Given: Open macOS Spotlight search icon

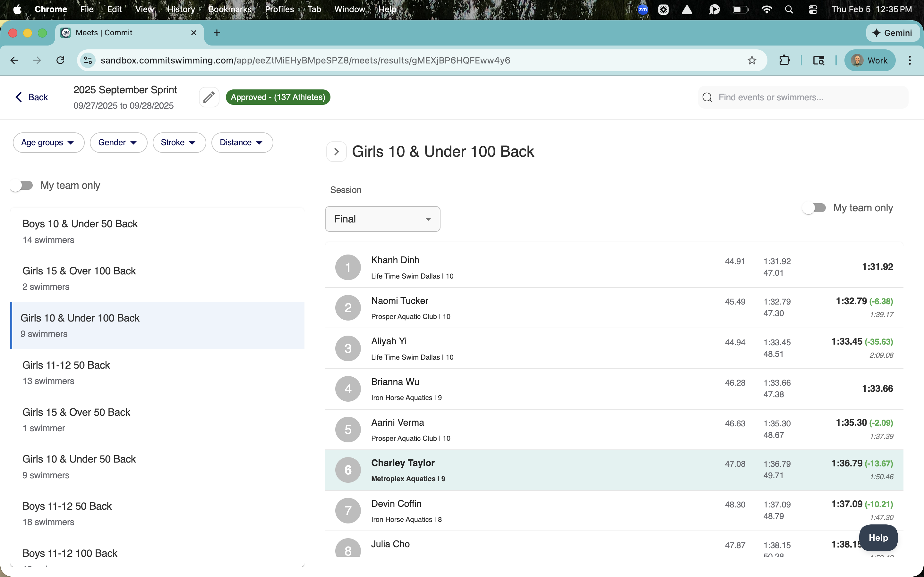Looking at the screenshot, I should [789, 9].
